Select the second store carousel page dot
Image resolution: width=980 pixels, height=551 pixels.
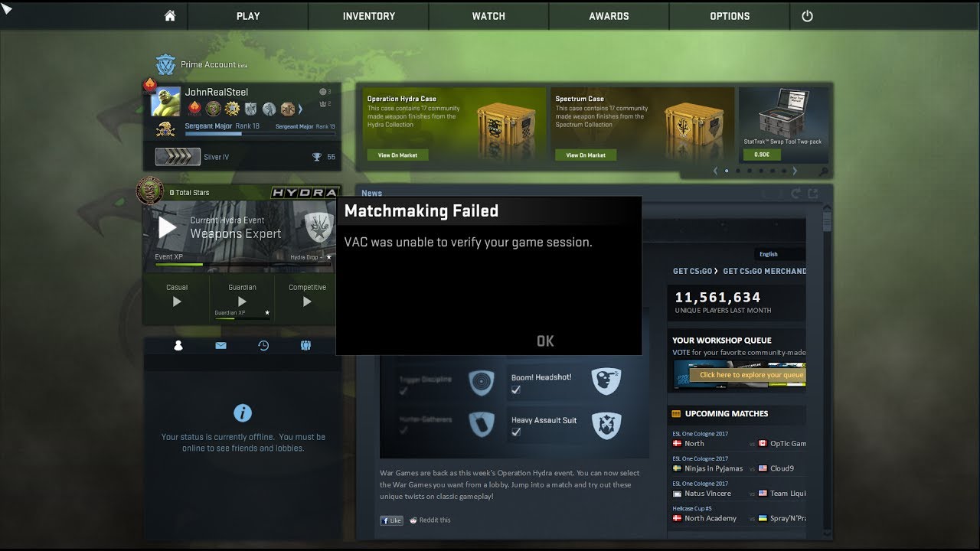pos(738,171)
